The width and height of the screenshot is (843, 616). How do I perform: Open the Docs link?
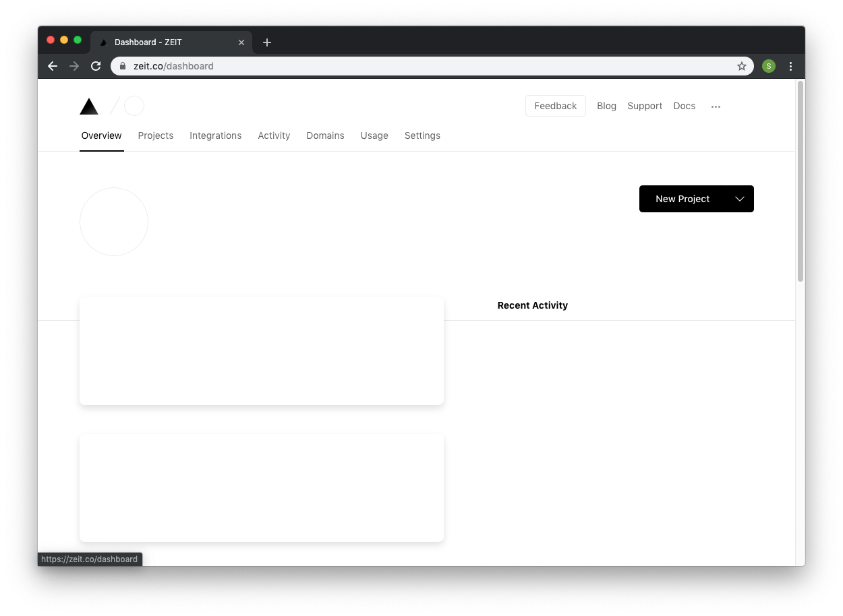(x=685, y=106)
